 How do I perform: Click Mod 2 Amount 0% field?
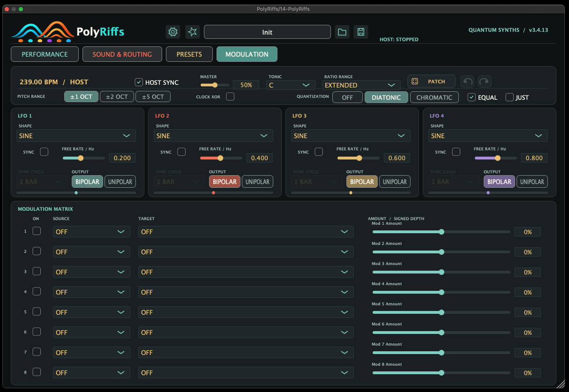[x=528, y=252]
